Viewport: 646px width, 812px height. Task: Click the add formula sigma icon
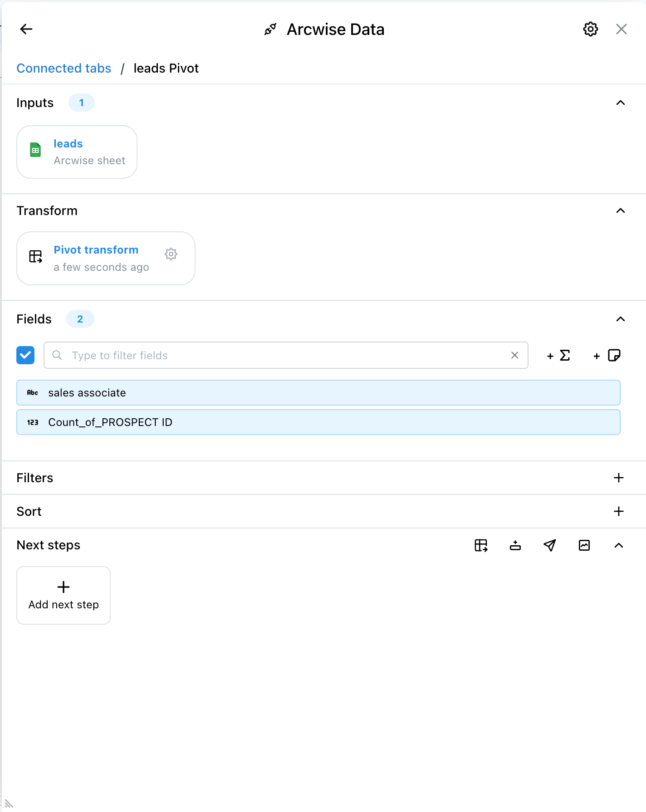[558, 356]
